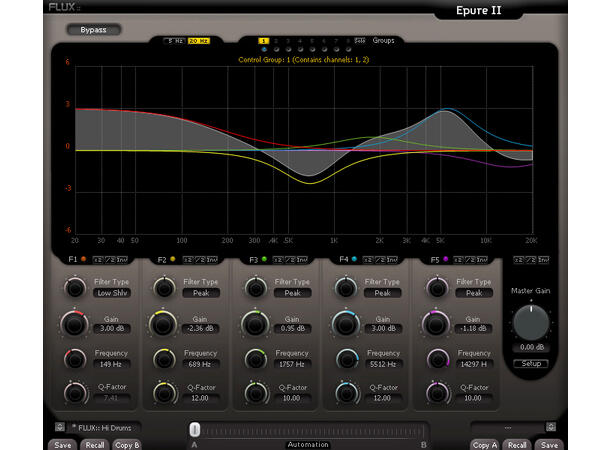Click the F2 Frequency knob

[x=164, y=359]
